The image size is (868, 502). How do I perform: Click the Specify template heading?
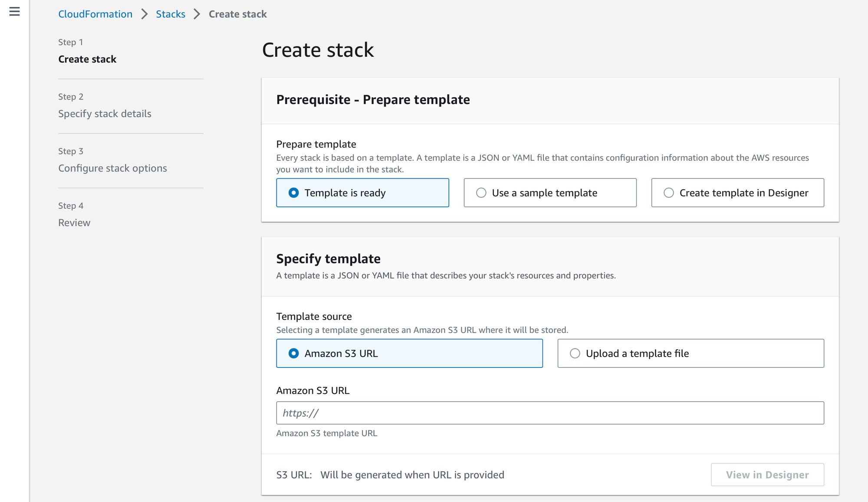[328, 259]
